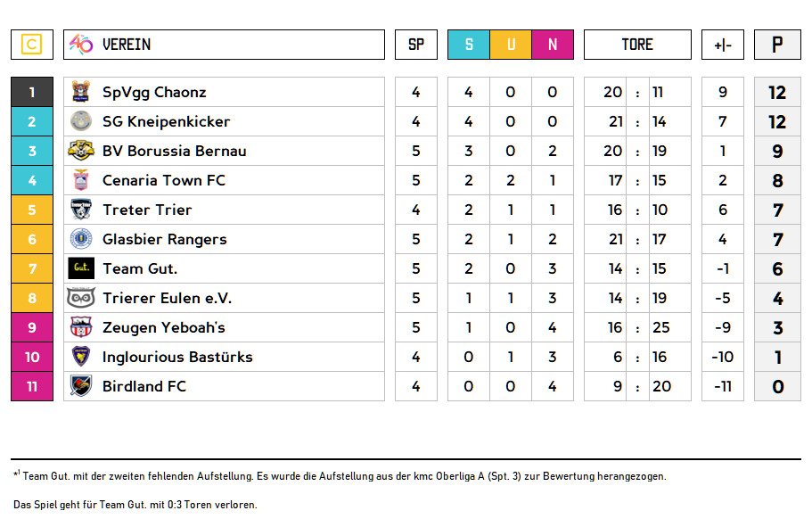
Task: Select the SpVgg Chaonz team name
Action: pos(154,92)
